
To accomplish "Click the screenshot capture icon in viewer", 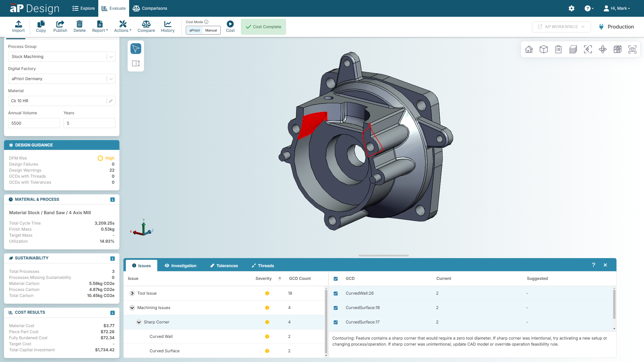I will [x=632, y=50].
